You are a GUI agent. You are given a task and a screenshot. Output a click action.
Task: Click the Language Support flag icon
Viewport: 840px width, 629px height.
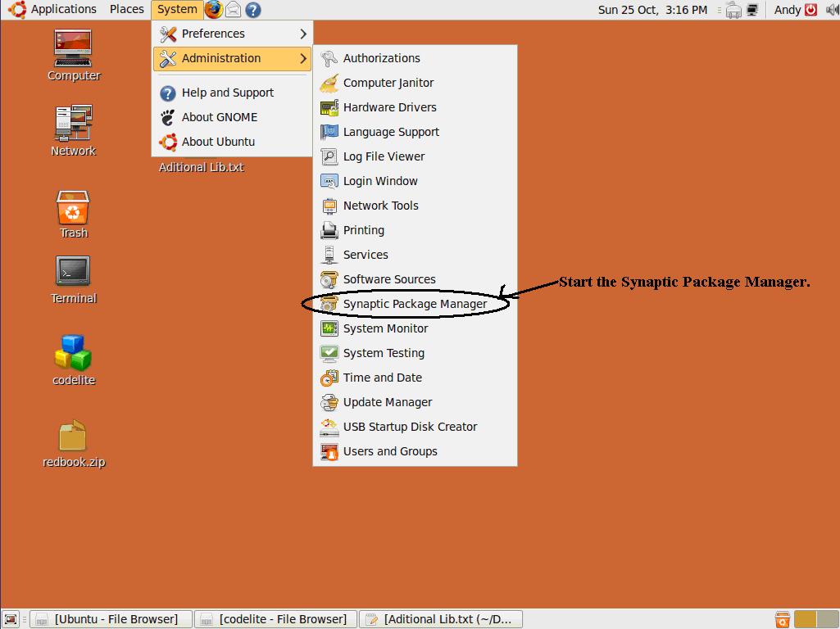[x=329, y=132]
